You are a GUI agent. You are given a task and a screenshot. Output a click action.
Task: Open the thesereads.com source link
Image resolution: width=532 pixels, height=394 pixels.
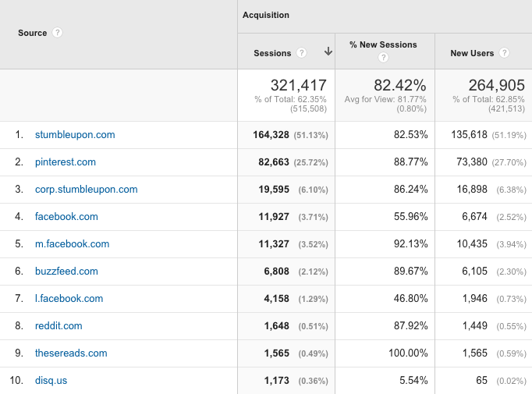click(x=71, y=353)
